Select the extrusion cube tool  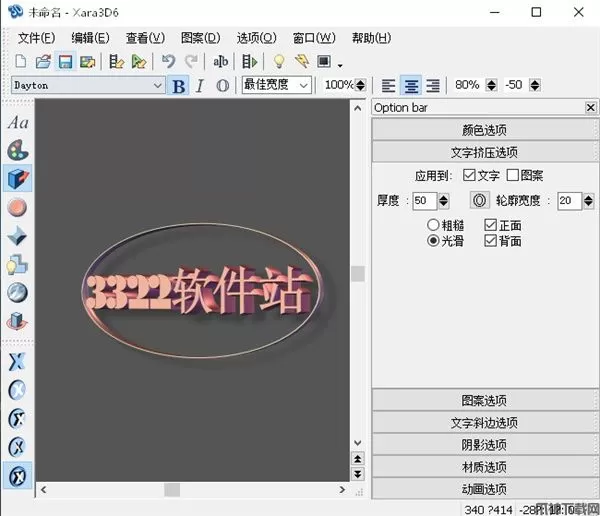pos(18,179)
